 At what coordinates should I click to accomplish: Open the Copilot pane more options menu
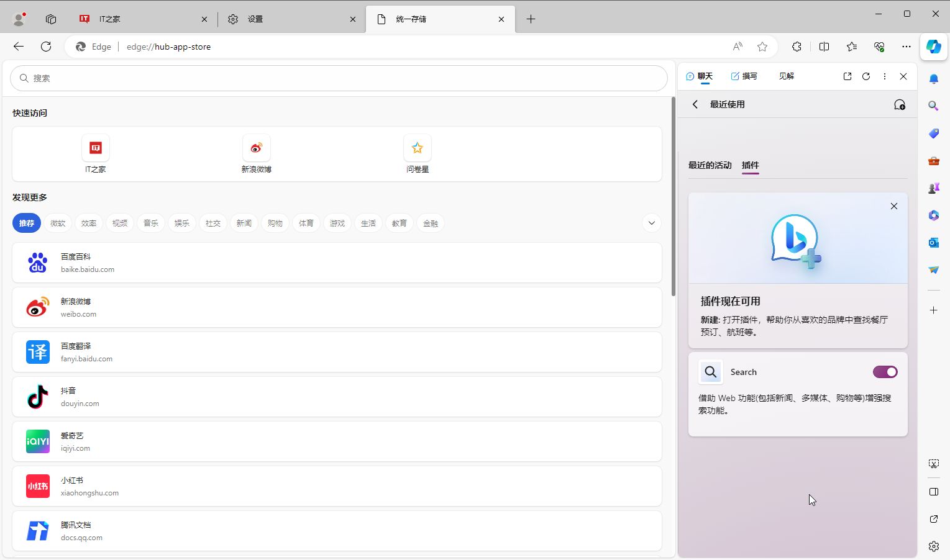click(x=884, y=76)
